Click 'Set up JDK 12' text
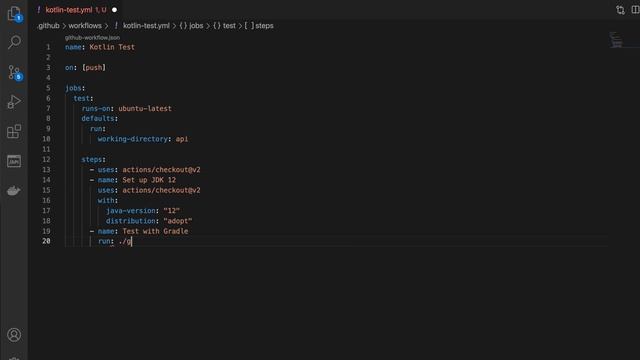The width and height of the screenshot is (640, 360). tap(149, 180)
